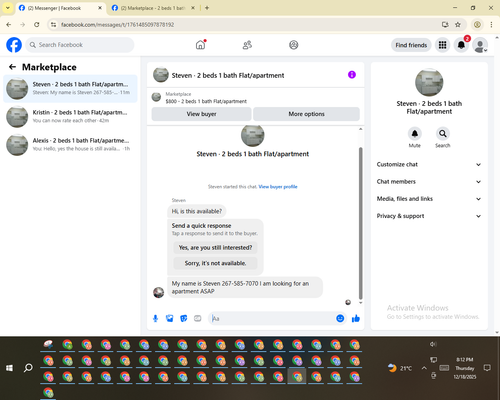Open the Home feed icon
This screenshot has height=400, width=500.
(200, 45)
